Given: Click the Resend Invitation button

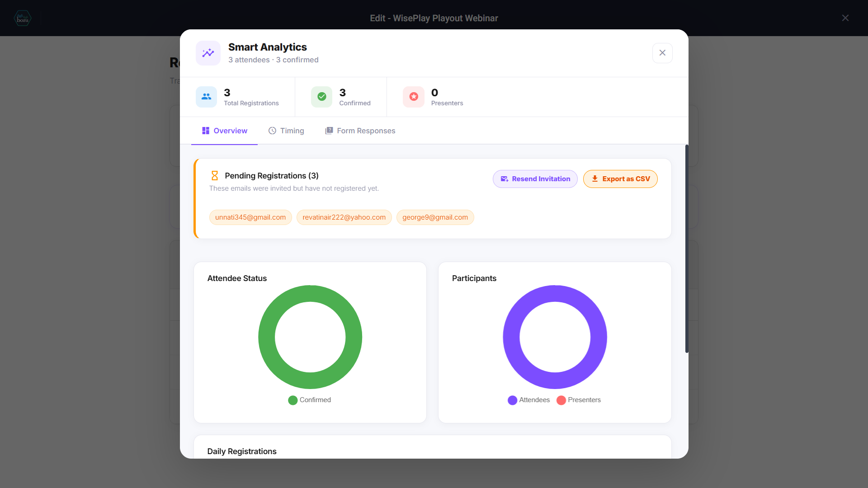Looking at the screenshot, I should click(535, 179).
